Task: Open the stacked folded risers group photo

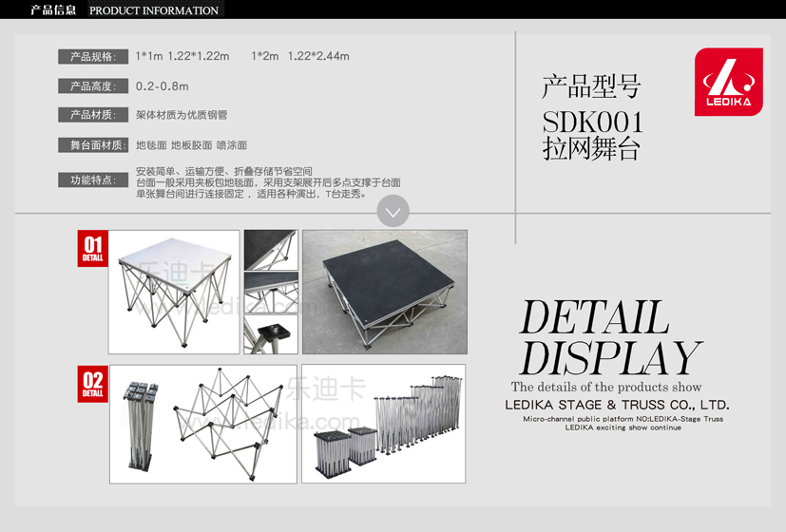Action: click(383, 425)
